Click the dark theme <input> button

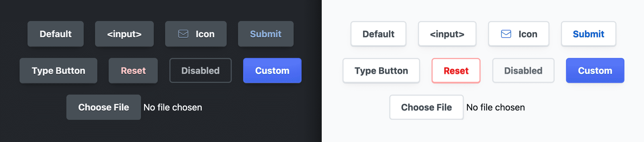pos(124,34)
